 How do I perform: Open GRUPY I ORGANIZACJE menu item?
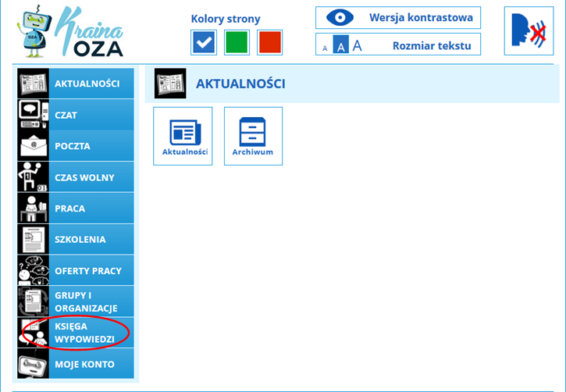(76, 301)
